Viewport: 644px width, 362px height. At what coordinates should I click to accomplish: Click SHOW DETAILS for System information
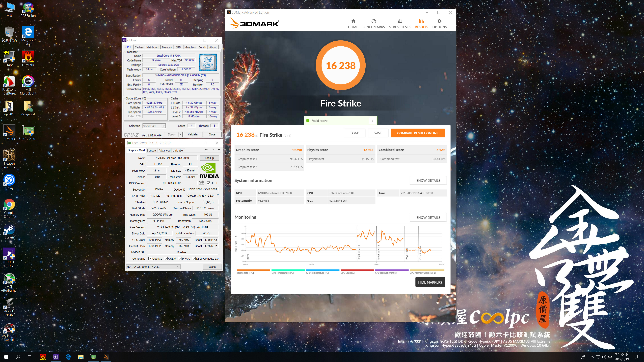pyautogui.click(x=428, y=180)
